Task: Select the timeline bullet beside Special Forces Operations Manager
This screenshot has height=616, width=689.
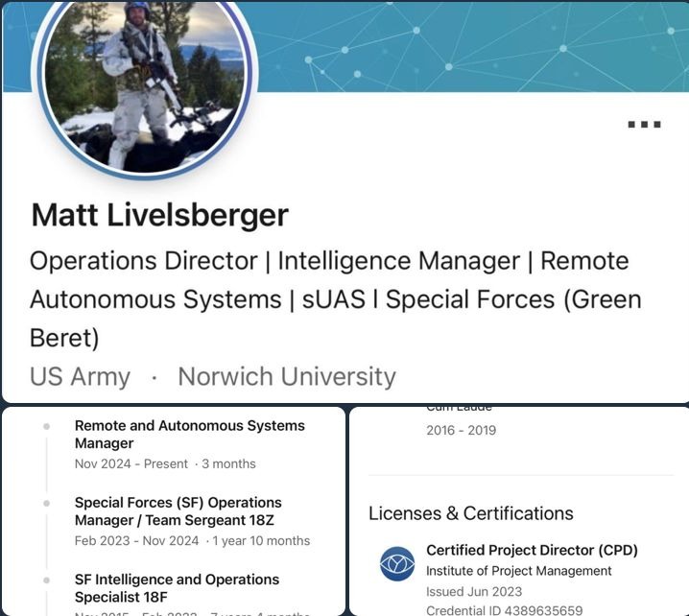Action: pos(47,503)
